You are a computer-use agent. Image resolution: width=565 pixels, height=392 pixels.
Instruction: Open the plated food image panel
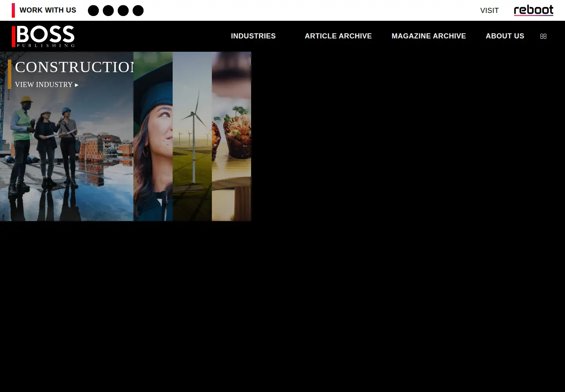click(x=231, y=136)
